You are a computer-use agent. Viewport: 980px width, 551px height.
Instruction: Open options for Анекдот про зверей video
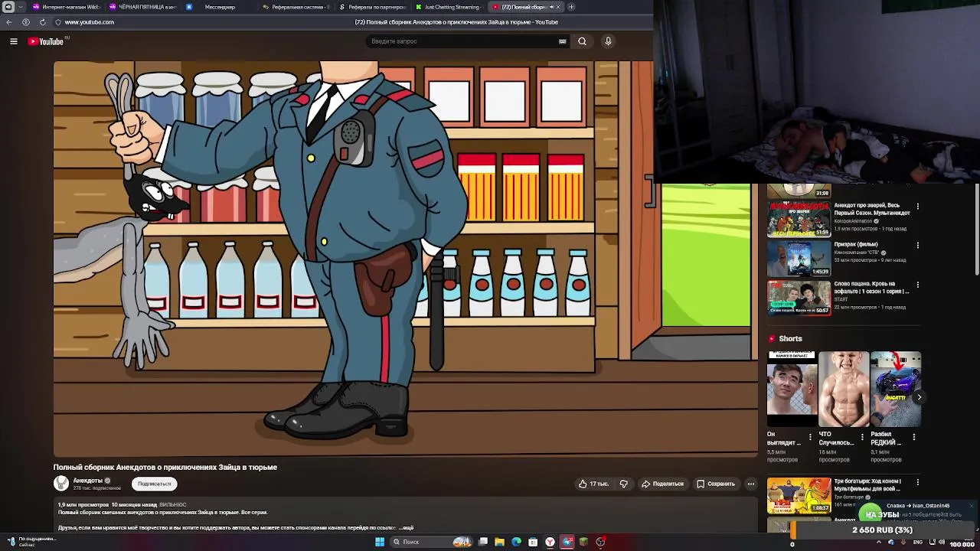point(918,206)
